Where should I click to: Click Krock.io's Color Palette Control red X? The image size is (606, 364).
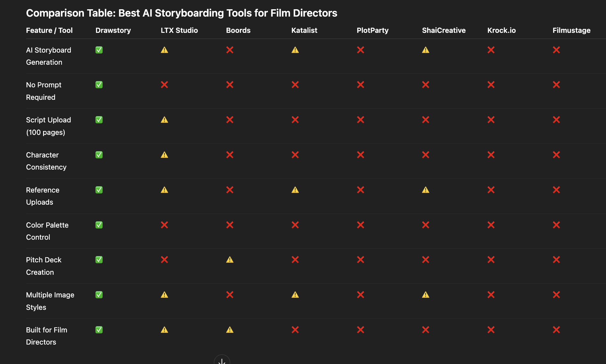click(491, 225)
